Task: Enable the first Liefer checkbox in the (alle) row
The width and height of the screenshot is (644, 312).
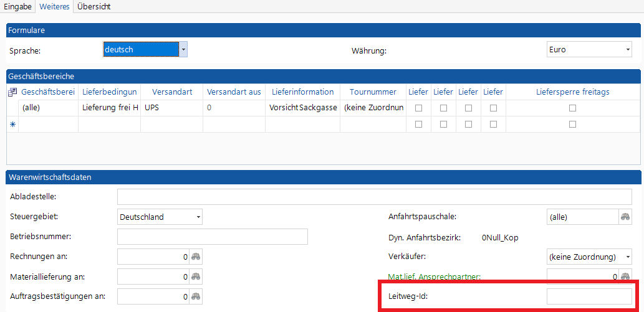Action: 418,108
